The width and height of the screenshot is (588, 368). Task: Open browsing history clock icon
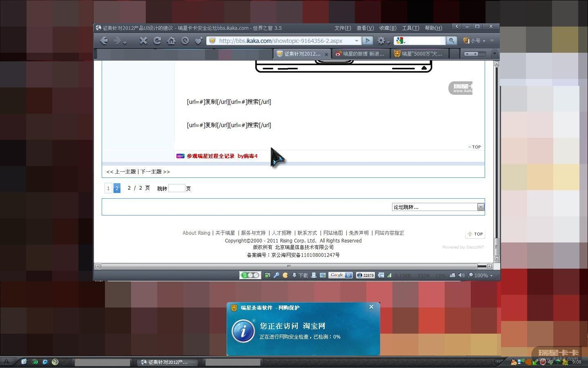185,40
